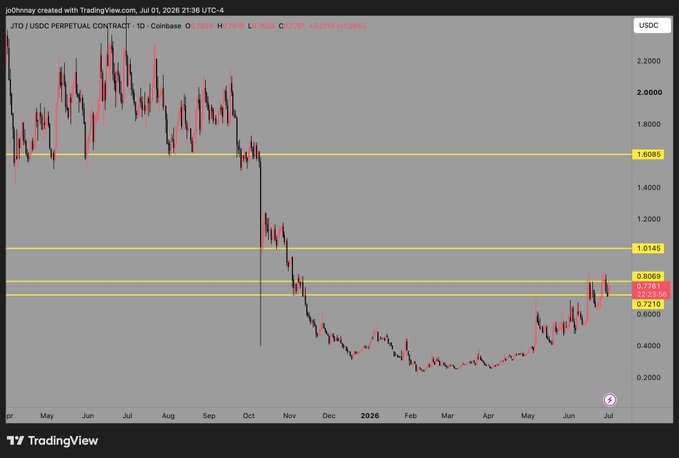Select the 0.7210 price level label
The width and height of the screenshot is (679, 458).
[x=648, y=304]
